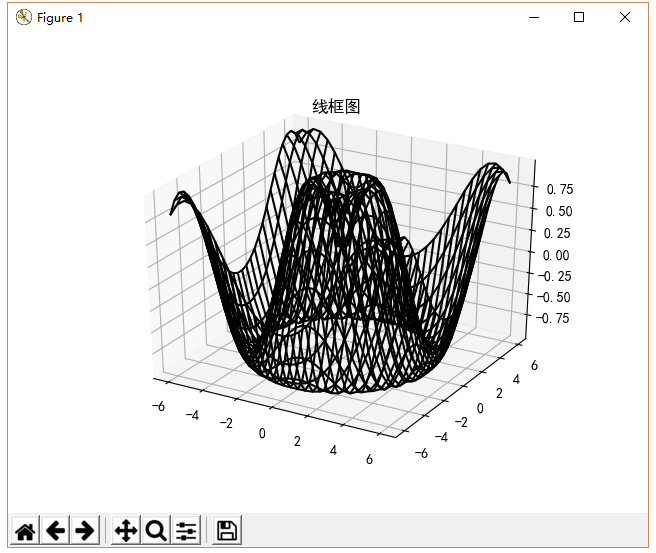The width and height of the screenshot is (656, 553).
Task: Click z-axis tick label -0.75
Action: (x=553, y=318)
